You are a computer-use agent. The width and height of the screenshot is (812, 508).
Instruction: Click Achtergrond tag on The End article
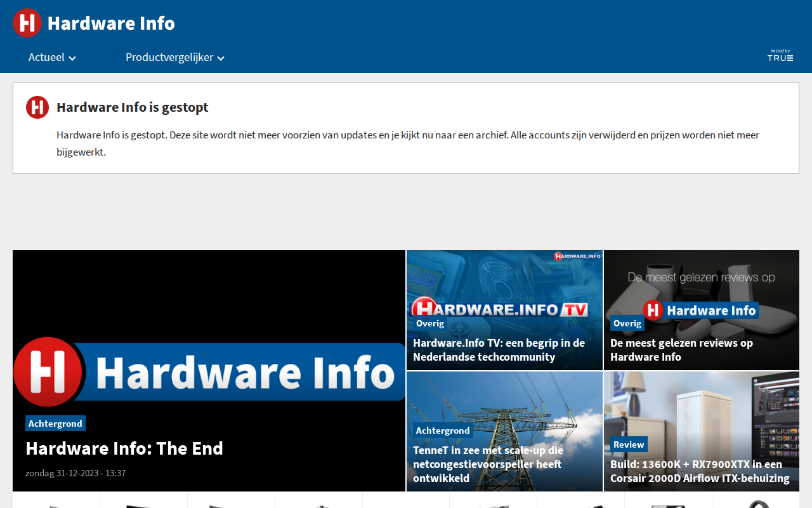[56, 424]
